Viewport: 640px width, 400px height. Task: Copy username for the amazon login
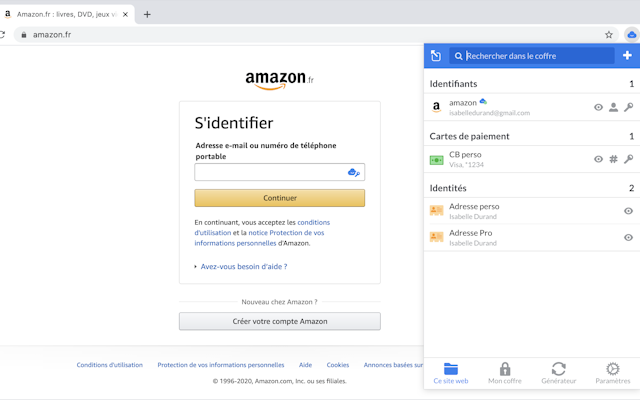click(x=613, y=107)
